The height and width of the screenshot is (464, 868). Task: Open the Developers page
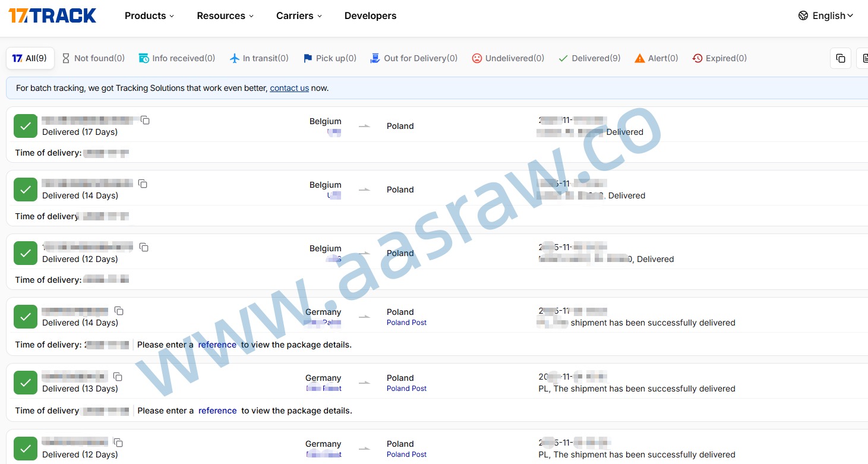(x=370, y=16)
